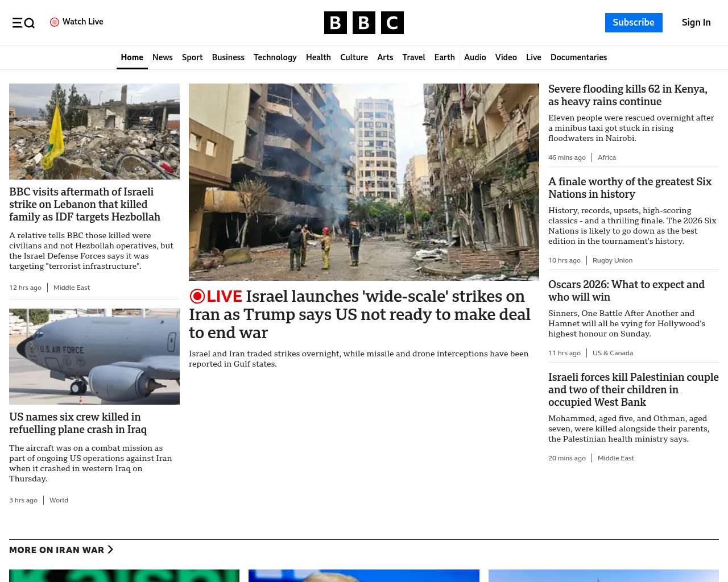The height and width of the screenshot is (582, 728).
Task: Click the World tag under plane crash story
Action: pos(59,500)
